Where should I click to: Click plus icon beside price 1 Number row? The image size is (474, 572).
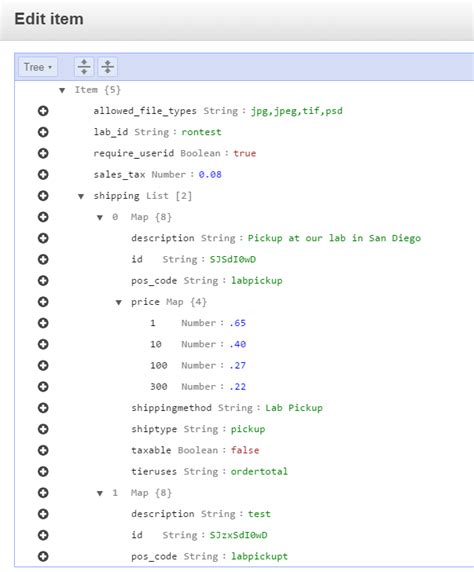click(x=43, y=323)
